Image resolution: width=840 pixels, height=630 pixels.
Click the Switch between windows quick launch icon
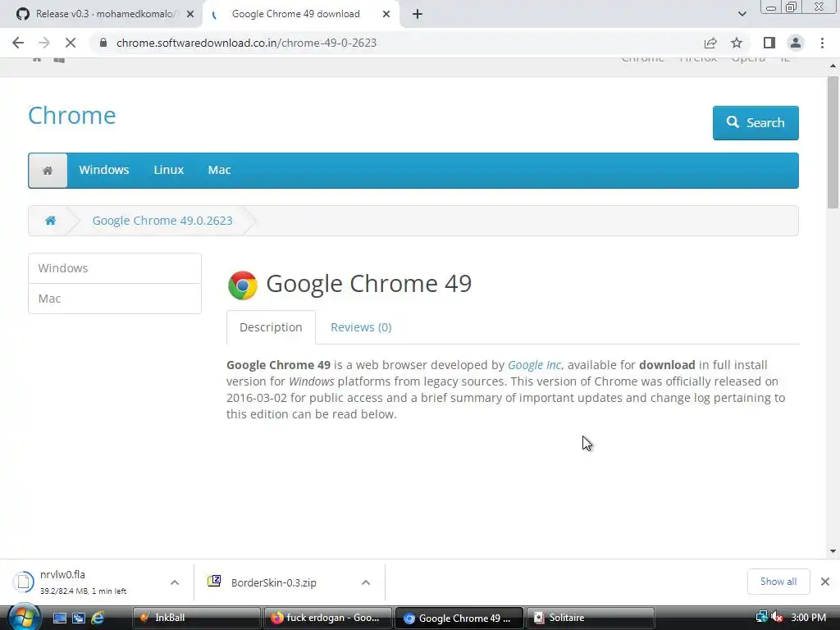tap(79, 618)
